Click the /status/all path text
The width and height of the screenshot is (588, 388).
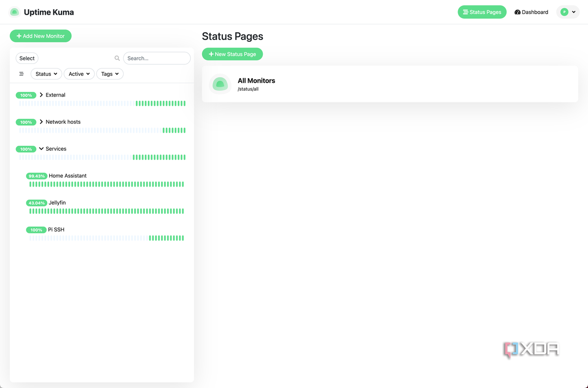click(248, 89)
